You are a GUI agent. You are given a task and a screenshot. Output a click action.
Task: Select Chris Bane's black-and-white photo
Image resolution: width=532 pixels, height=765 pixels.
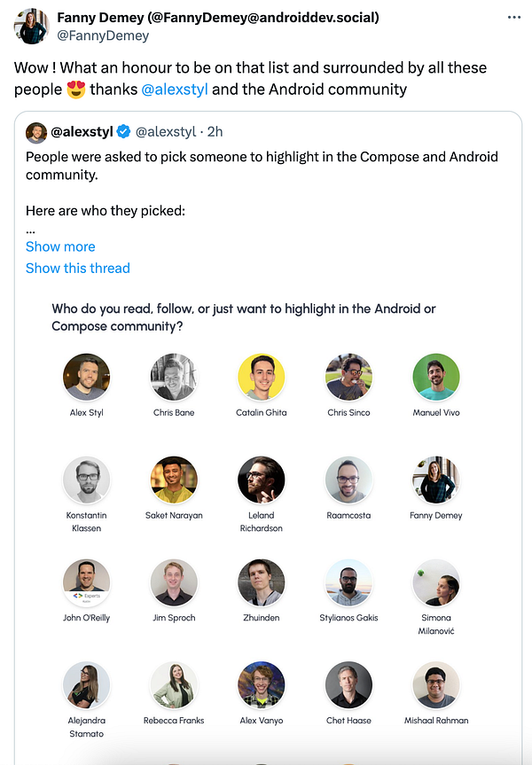(x=174, y=377)
